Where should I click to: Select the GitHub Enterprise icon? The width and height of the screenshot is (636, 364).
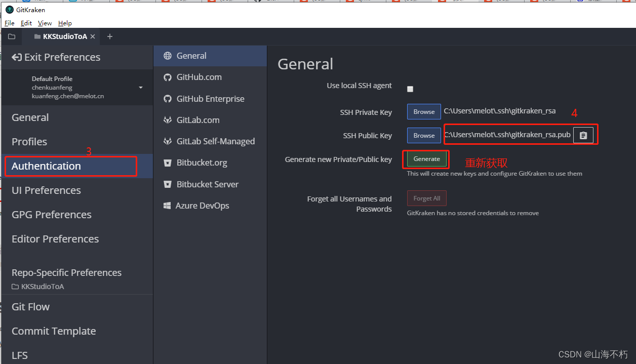168,99
